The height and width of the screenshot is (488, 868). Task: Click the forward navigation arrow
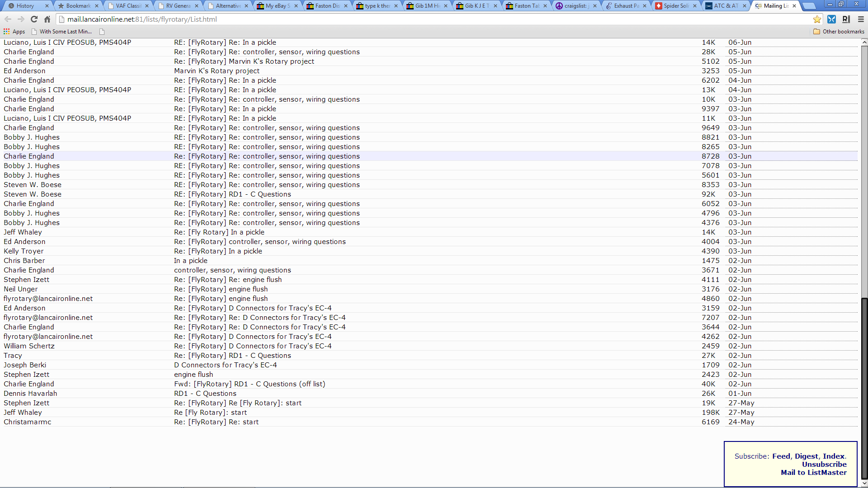point(21,19)
